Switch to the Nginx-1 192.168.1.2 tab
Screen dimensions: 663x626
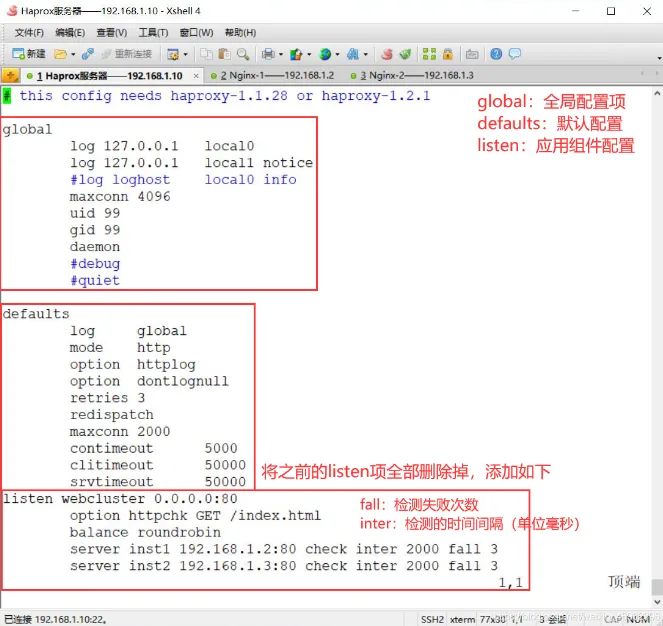point(272,75)
